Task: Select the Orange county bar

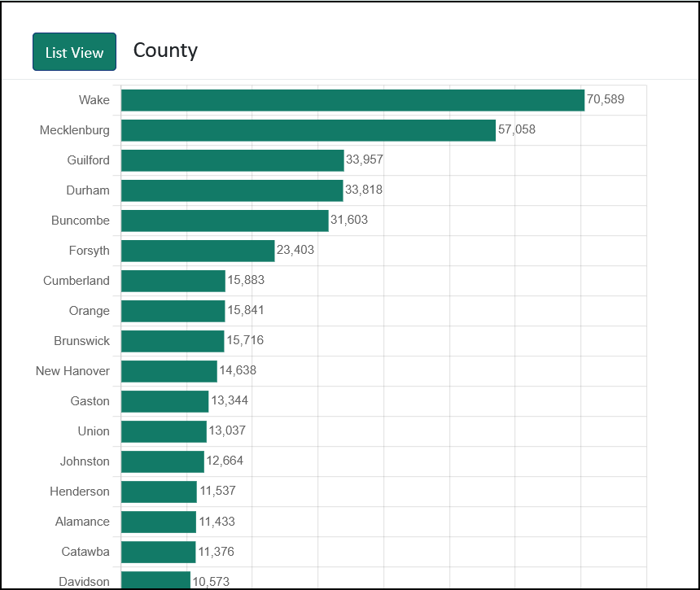Action: pos(173,311)
